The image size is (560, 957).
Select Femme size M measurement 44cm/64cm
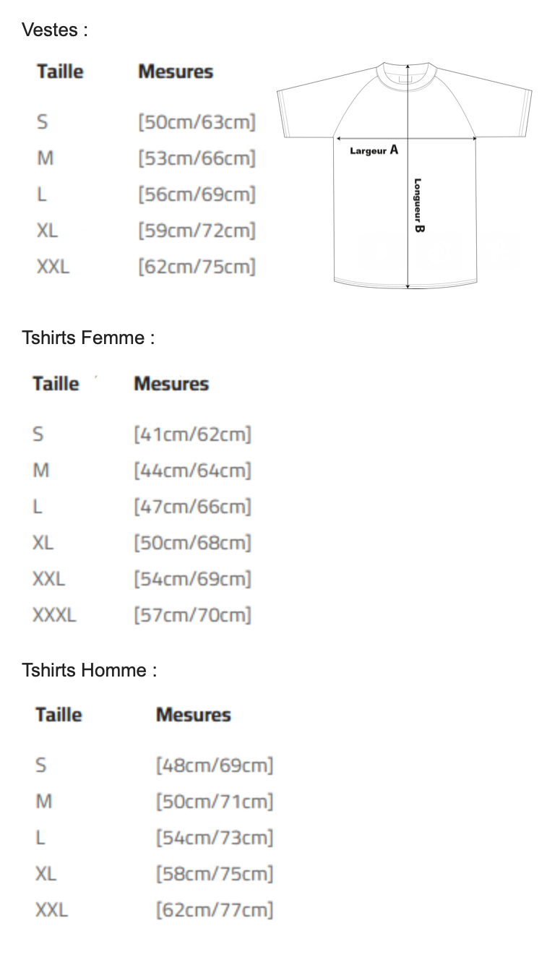[193, 471]
